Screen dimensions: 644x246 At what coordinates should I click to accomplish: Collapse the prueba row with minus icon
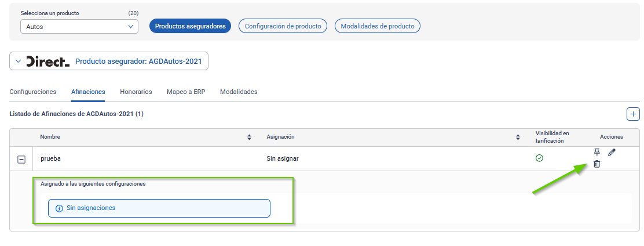click(x=21, y=160)
